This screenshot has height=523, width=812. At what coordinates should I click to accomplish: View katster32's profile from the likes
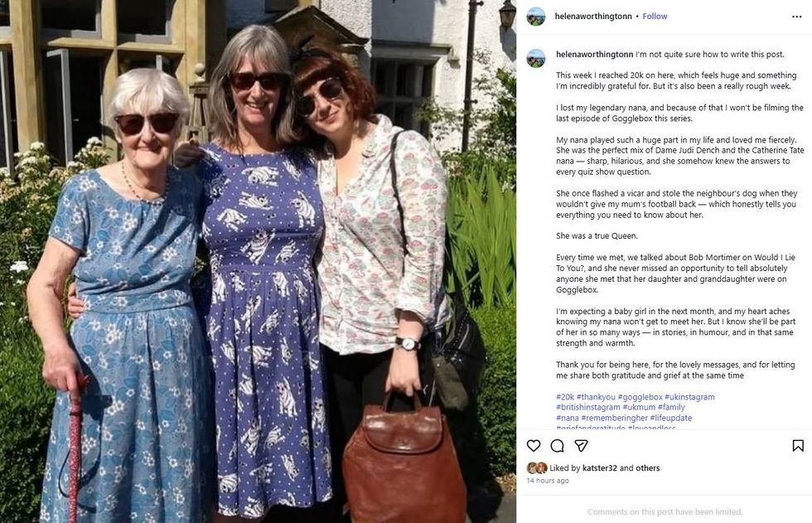(x=600, y=468)
